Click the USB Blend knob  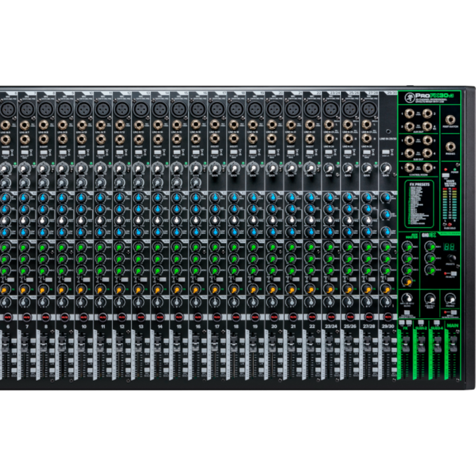pos(407,299)
